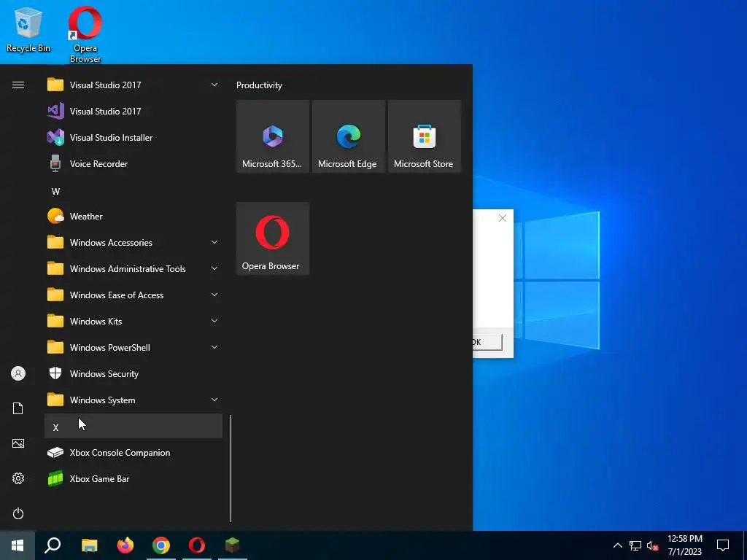Open the Opera Browser desktop shortcut

pyautogui.click(x=85, y=34)
